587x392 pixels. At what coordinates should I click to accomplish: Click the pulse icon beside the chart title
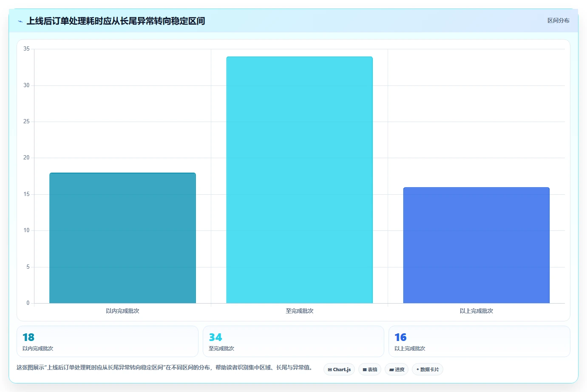click(20, 21)
